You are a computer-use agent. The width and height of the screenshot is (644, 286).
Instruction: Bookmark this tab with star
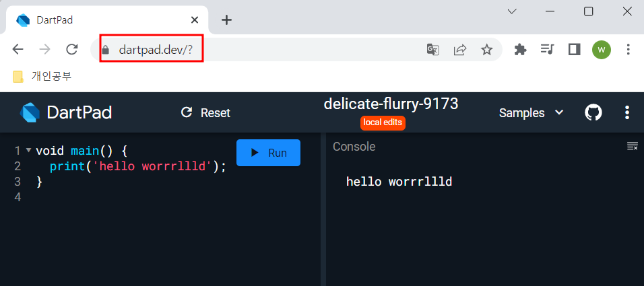click(x=486, y=50)
